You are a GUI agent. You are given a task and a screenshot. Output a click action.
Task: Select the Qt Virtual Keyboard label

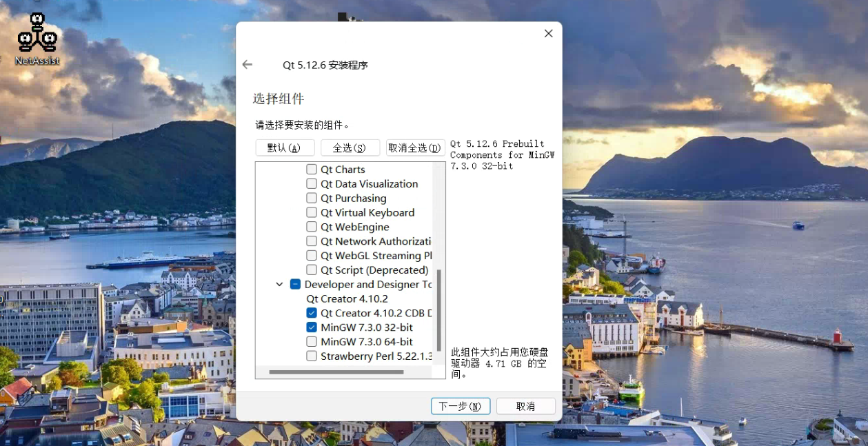click(x=367, y=213)
